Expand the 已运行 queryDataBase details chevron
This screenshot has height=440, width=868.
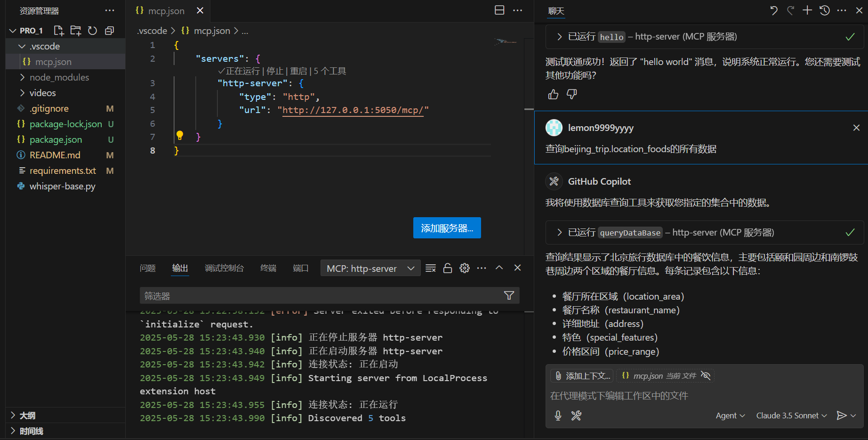[559, 232]
